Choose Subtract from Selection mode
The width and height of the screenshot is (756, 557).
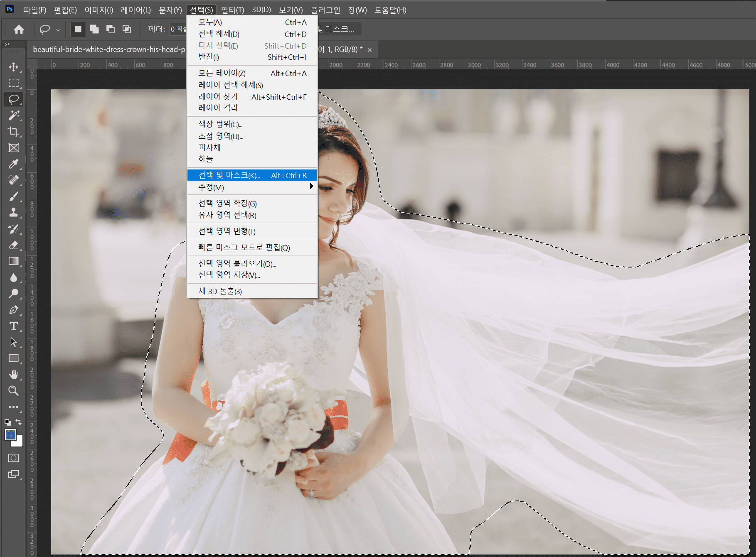tap(111, 29)
